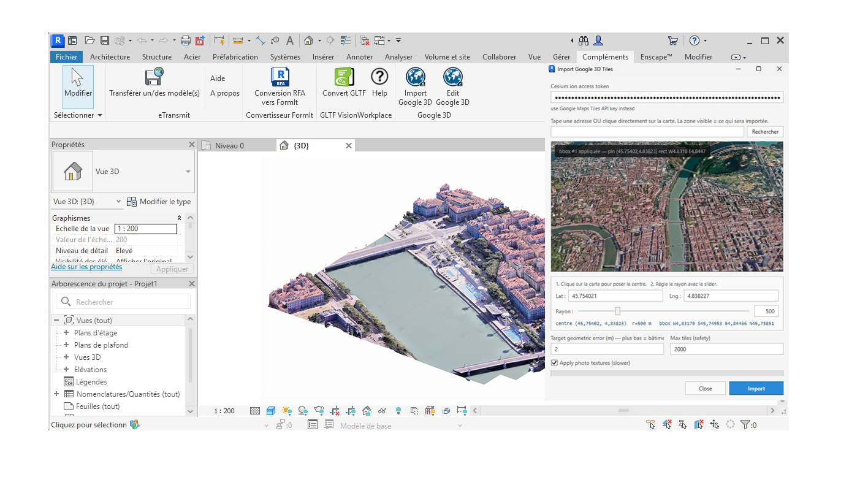Open default 3D view house icon
The height and width of the screenshot is (477, 868).
tap(308, 40)
